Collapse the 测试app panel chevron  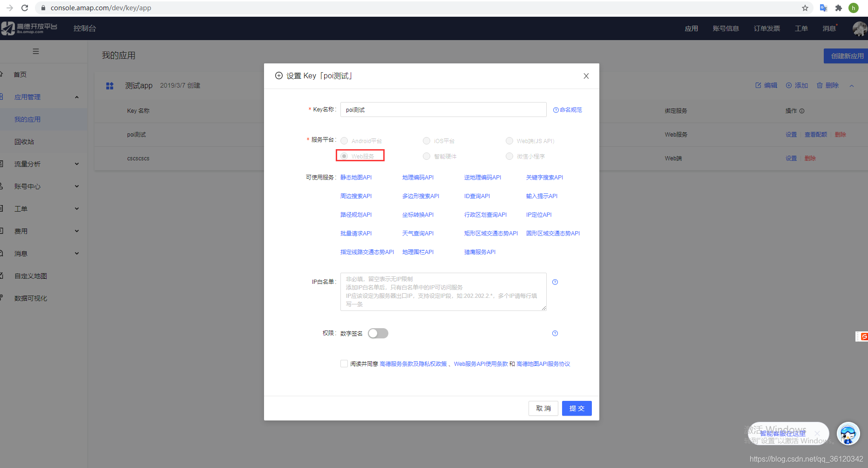852,86
